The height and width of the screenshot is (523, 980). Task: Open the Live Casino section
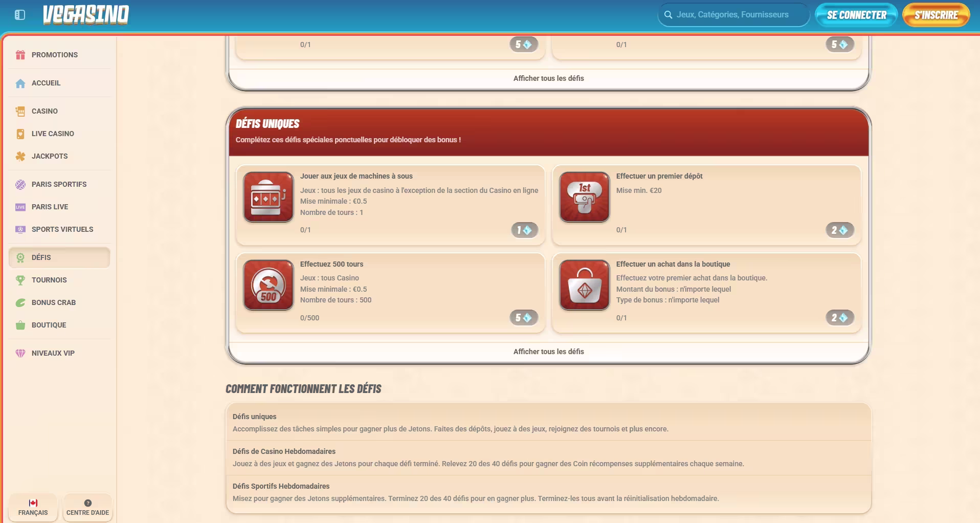coord(59,134)
